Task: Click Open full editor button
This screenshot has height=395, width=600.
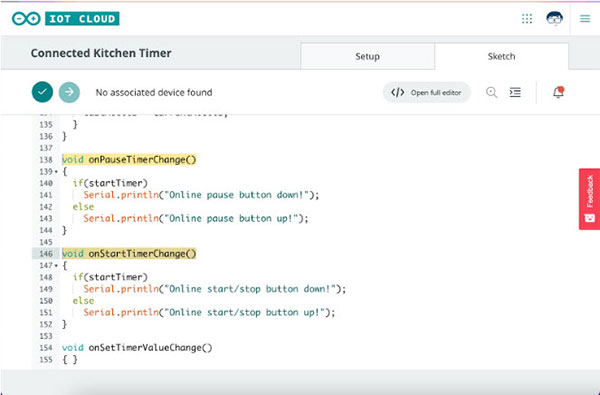Action: [x=427, y=93]
